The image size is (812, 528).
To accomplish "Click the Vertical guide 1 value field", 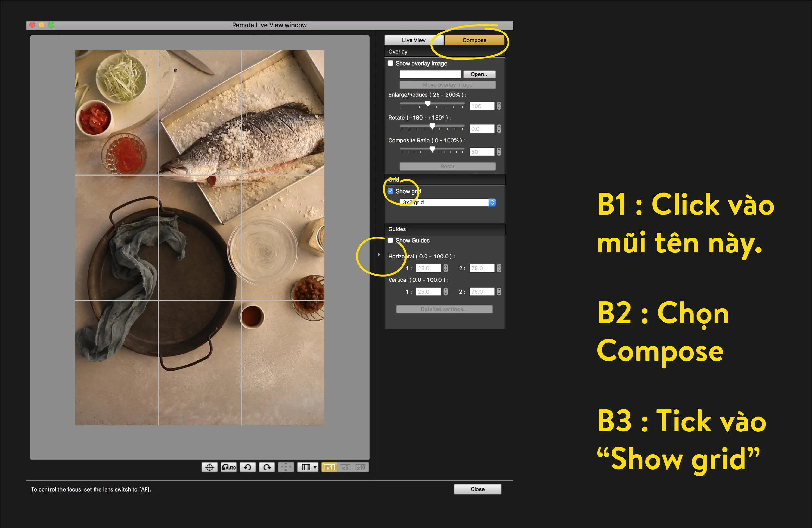I will 428,291.
